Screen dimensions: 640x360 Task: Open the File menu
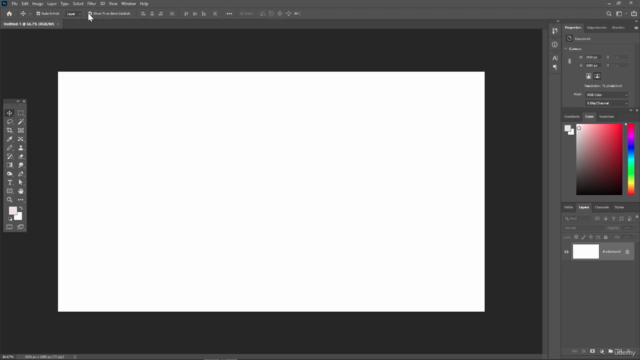14,4
